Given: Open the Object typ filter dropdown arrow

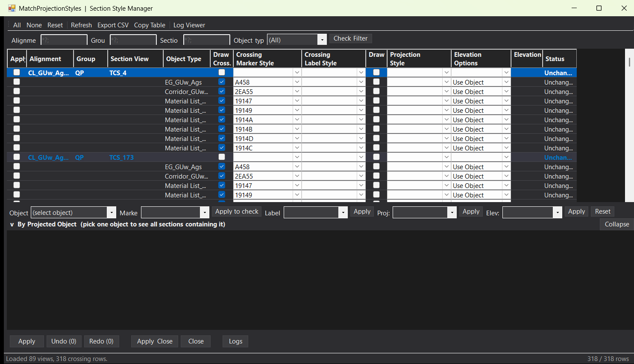Looking at the screenshot, I should click(322, 40).
